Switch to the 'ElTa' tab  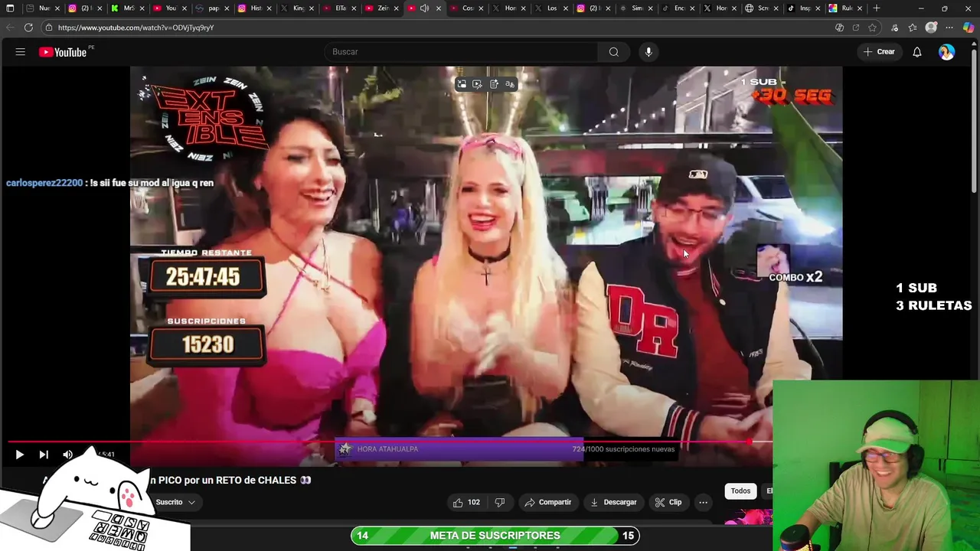[339, 8]
